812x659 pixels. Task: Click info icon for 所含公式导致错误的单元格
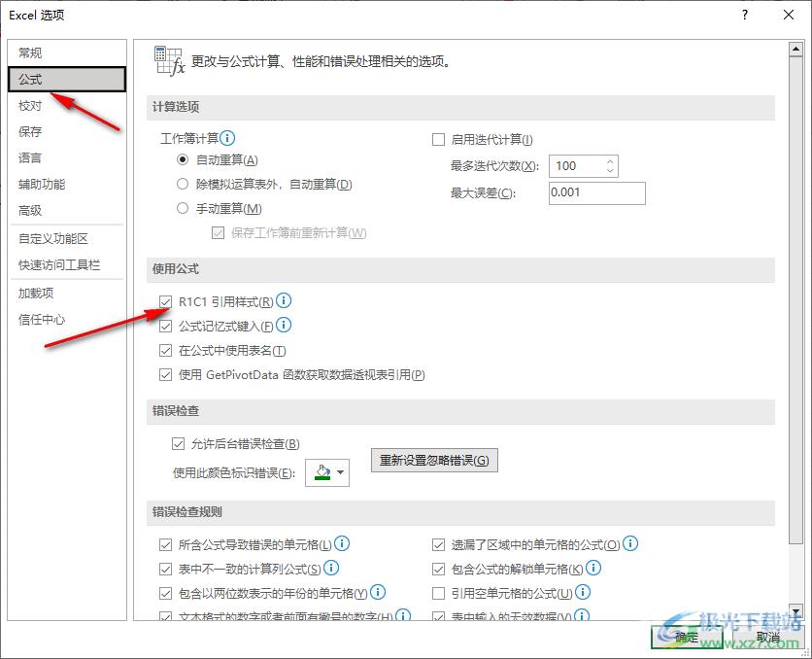tap(342, 543)
